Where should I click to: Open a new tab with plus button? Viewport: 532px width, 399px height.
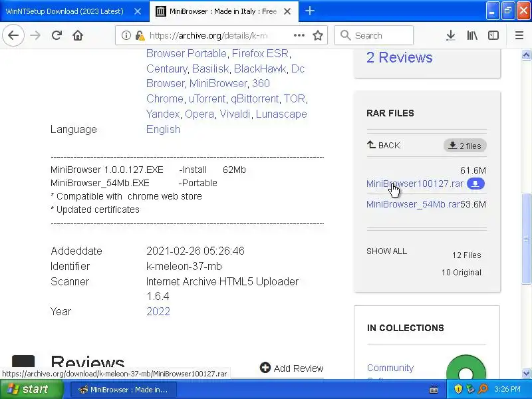[309, 11]
